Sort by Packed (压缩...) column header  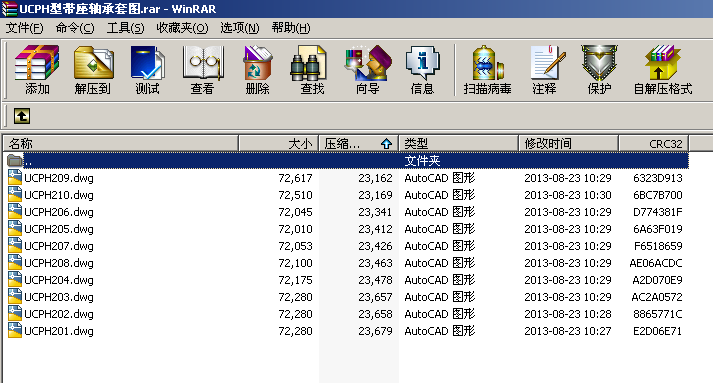click(359, 144)
